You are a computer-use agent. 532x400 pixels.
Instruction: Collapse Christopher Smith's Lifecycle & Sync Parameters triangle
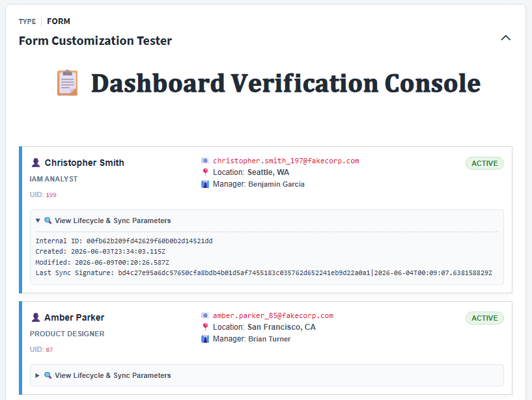(x=38, y=220)
